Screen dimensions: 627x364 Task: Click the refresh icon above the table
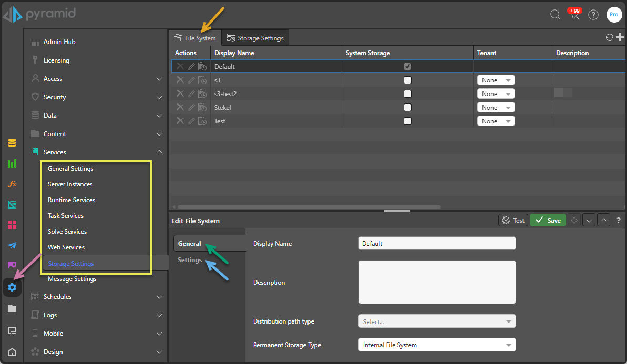[610, 37]
